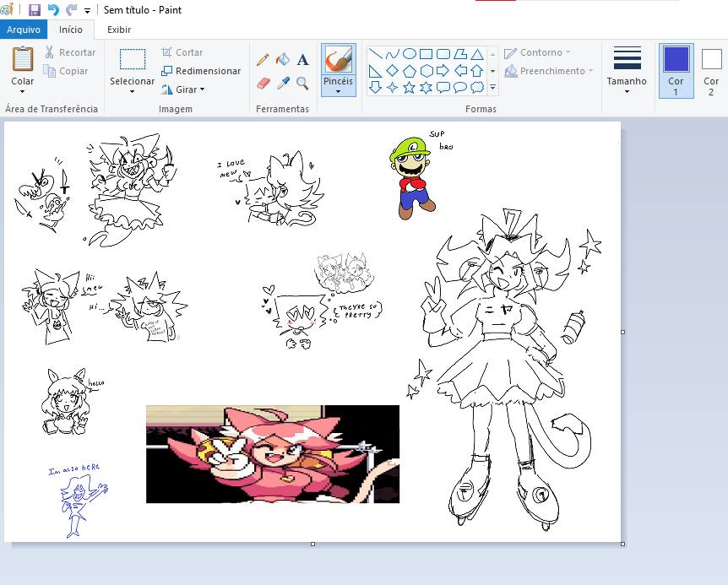Screen dimensions: 728x585
Task: Click the Redo arrow in title bar
Action: [x=71, y=10]
